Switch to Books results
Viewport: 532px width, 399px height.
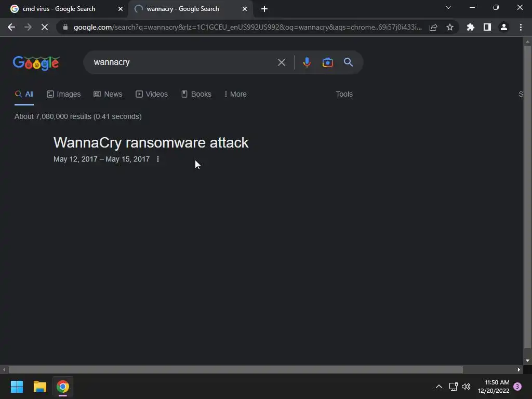(196, 94)
